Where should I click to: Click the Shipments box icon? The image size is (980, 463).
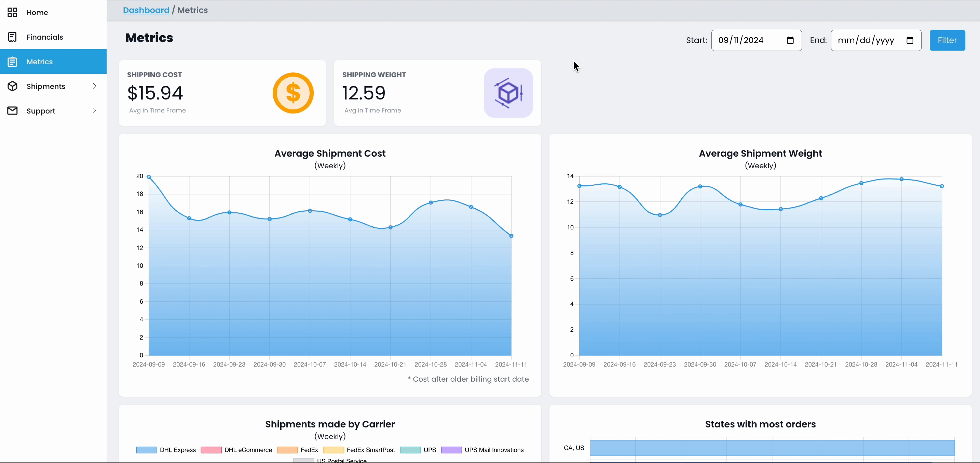tap(12, 87)
